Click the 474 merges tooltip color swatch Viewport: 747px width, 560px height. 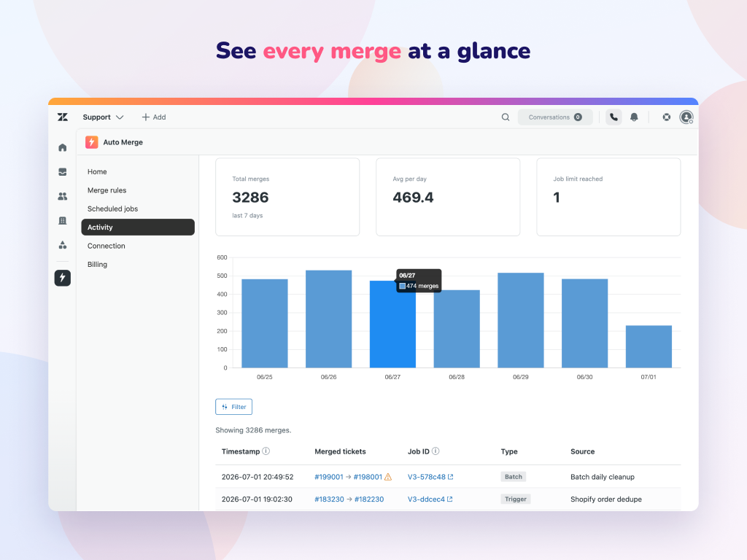click(x=402, y=286)
